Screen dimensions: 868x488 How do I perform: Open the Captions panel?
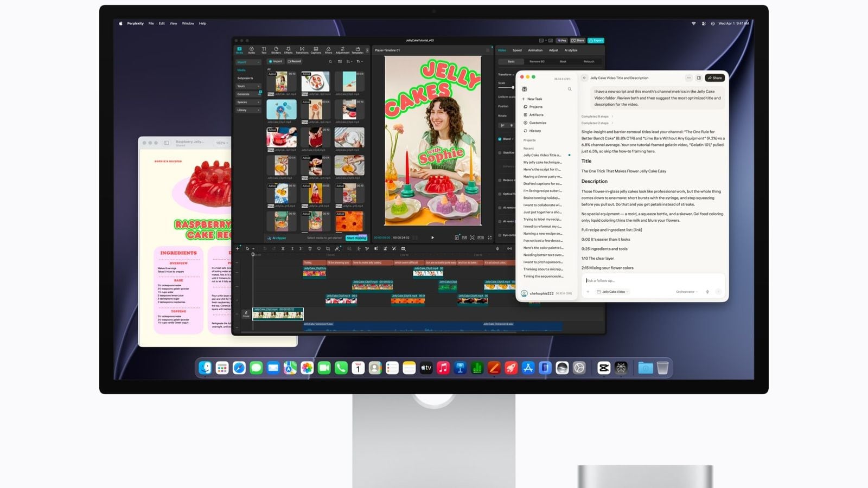pos(316,50)
